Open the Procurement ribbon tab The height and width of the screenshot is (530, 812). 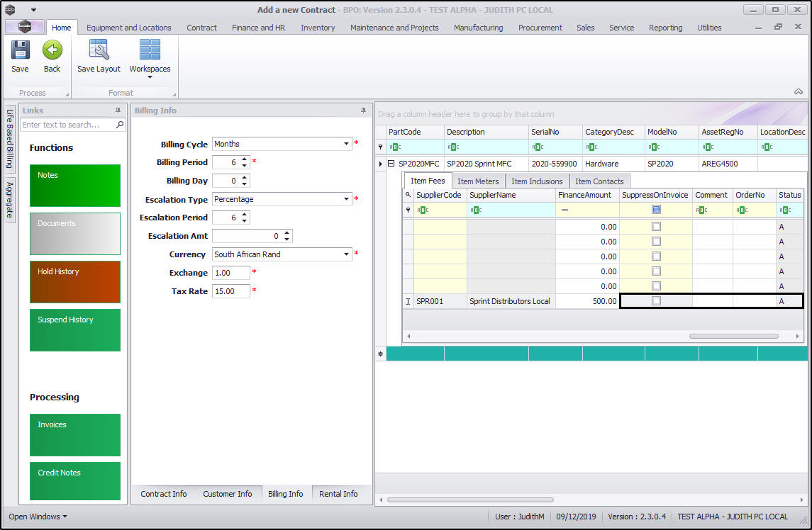(540, 28)
